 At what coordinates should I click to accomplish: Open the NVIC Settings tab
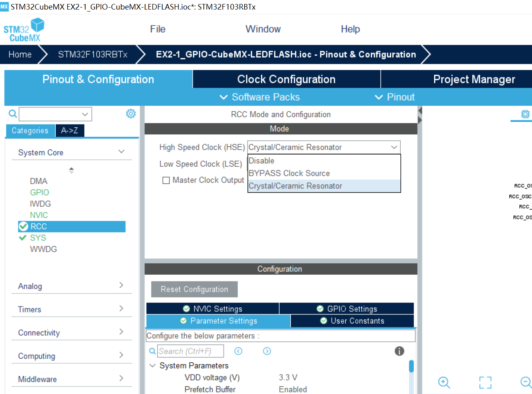point(212,309)
